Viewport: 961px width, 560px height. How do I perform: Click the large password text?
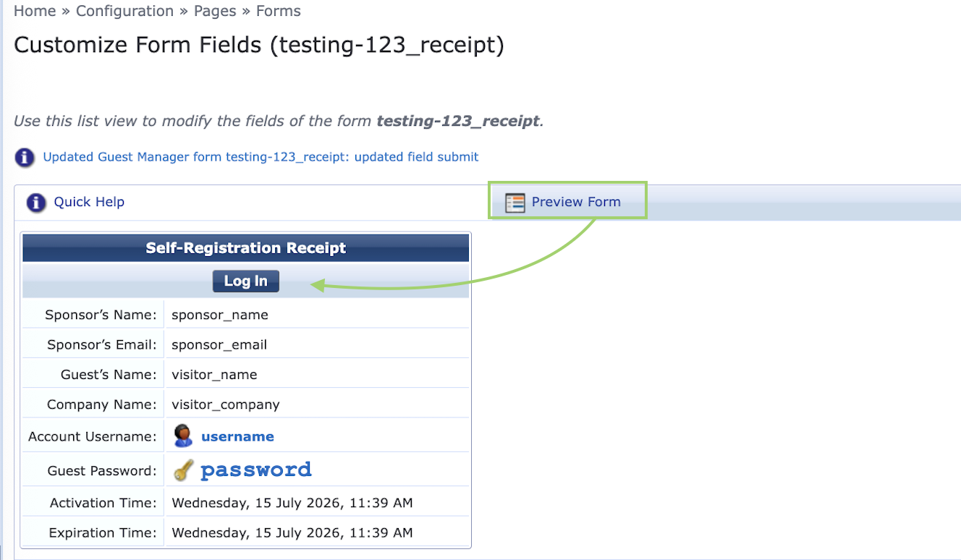(x=256, y=470)
